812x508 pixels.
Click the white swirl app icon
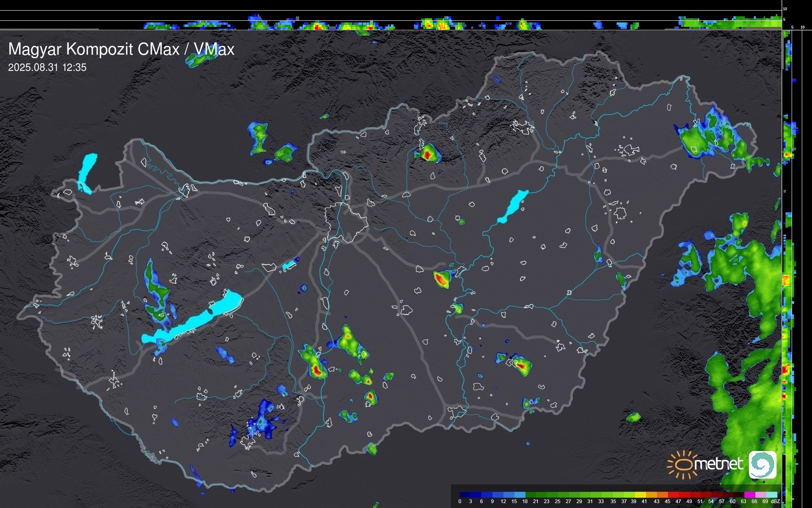pyautogui.click(x=763, y=465)
